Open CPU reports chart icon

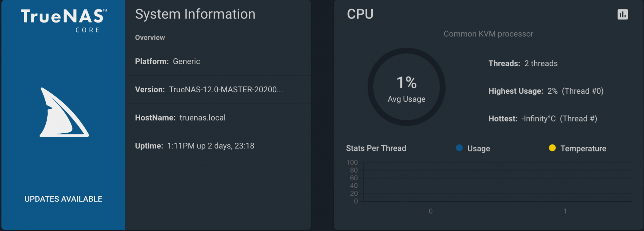pos(623,14)
